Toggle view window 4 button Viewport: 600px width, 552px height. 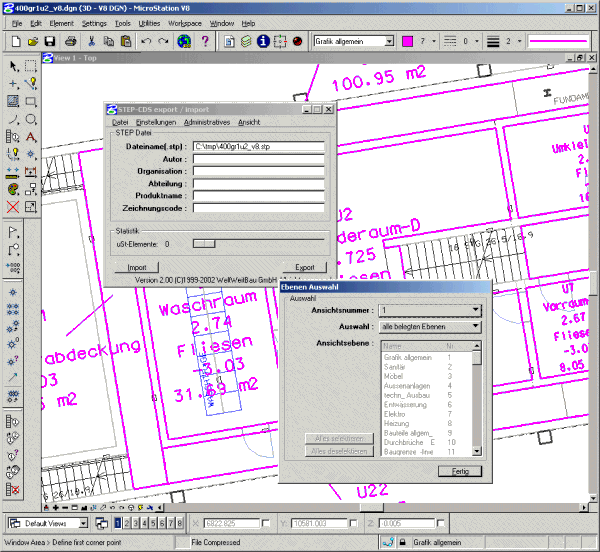click(144, 523)
